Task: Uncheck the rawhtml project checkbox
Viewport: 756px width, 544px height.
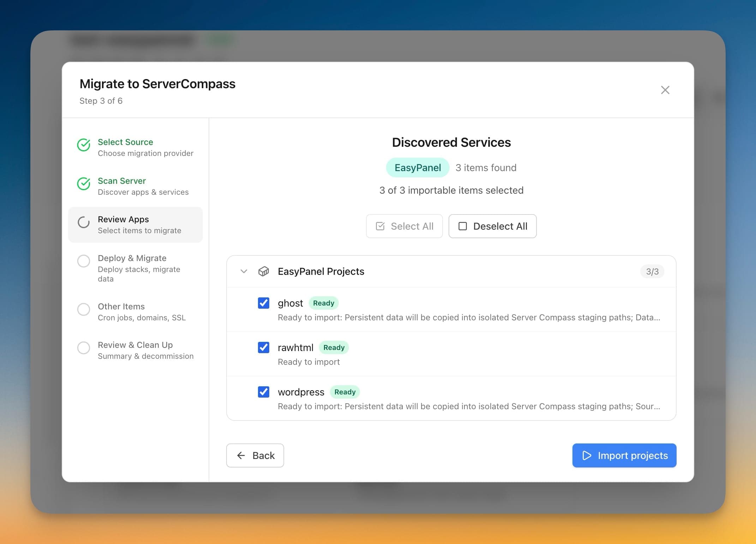Action: click(264, 347)
